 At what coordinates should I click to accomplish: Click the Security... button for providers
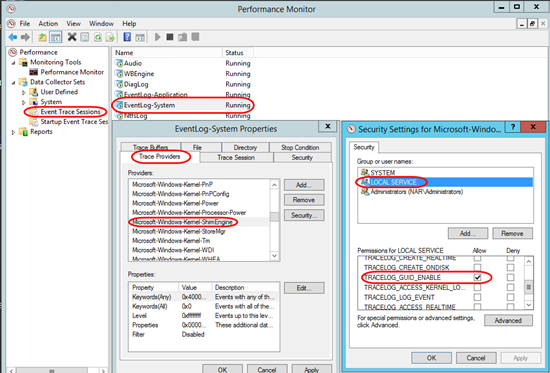coord(304,215)
